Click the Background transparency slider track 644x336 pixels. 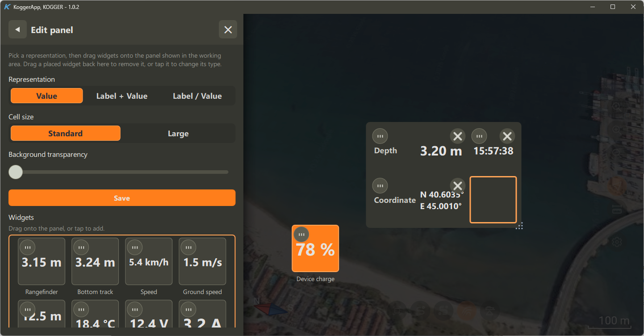point(122,172)
